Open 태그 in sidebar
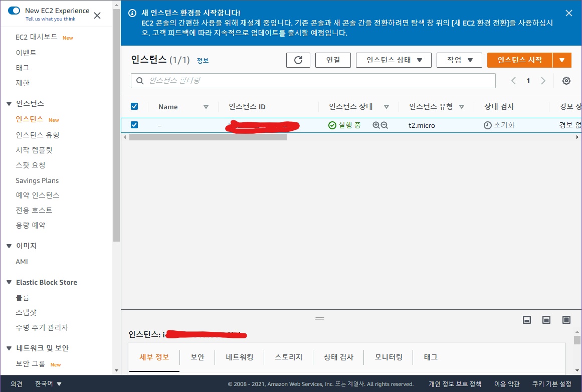The width and height of the screenshot is (582, 392). (23, 68)
